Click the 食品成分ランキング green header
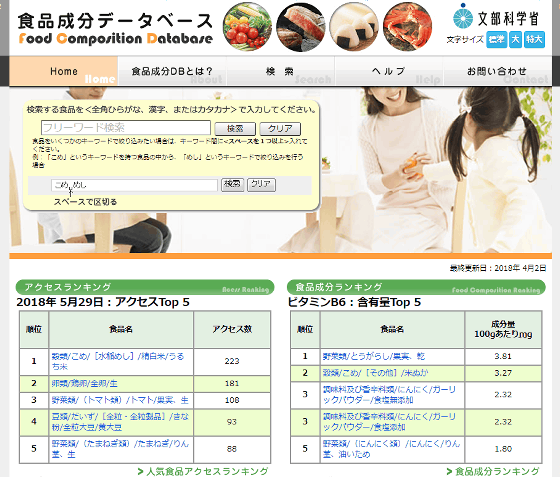This screenshot has width=560, height=477. [416, 287]
